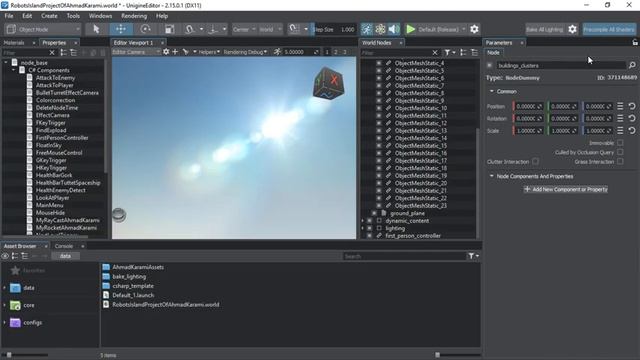Toggle the Animation running-figure button
Image resolution: width=640 pixels, height=360 pixels.
[x=367, y=29]
